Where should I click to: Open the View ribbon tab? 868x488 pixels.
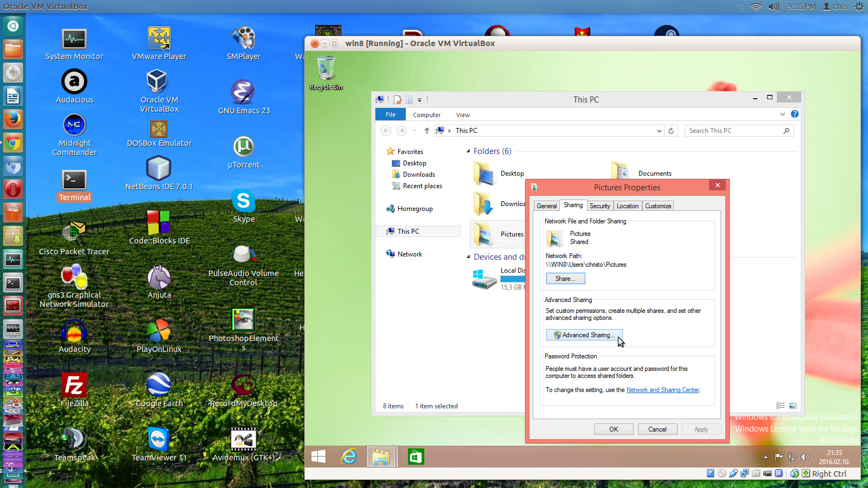click(x=463, y=115)
